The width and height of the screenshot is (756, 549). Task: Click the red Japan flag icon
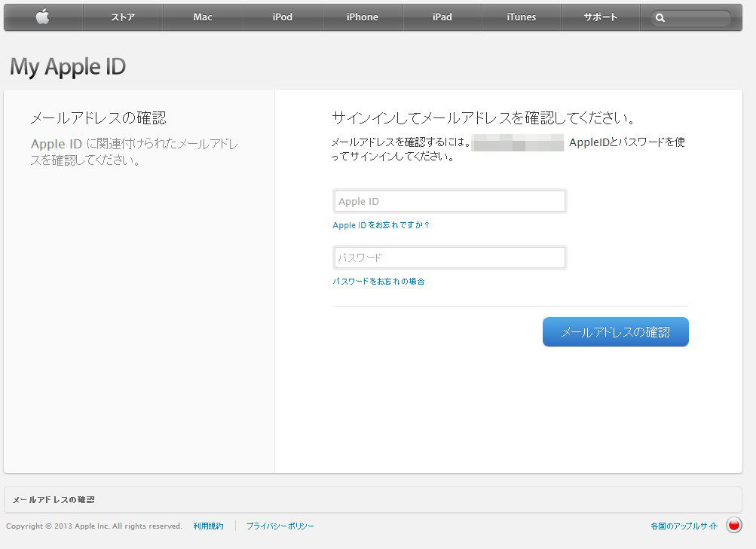pos(734,525)
